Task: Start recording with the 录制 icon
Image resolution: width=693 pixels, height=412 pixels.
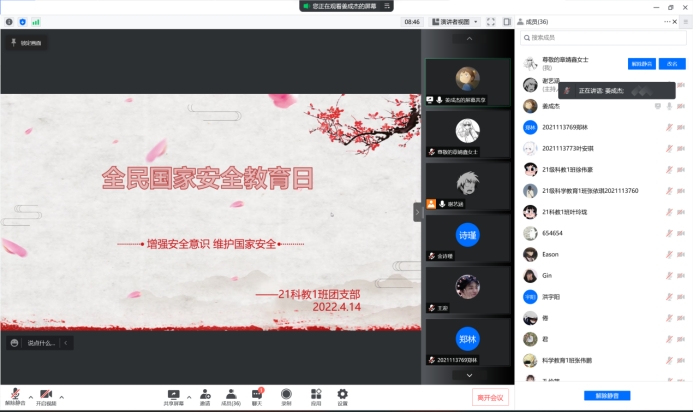Action: pos(286,395)
